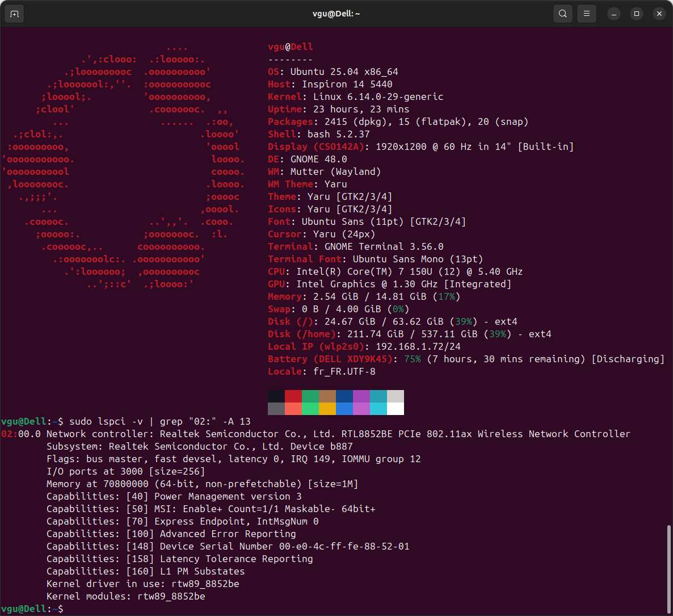Click the "WM Theme: Yaru" line
This screenshot has height=616, width=673.
tap(308, 184)
